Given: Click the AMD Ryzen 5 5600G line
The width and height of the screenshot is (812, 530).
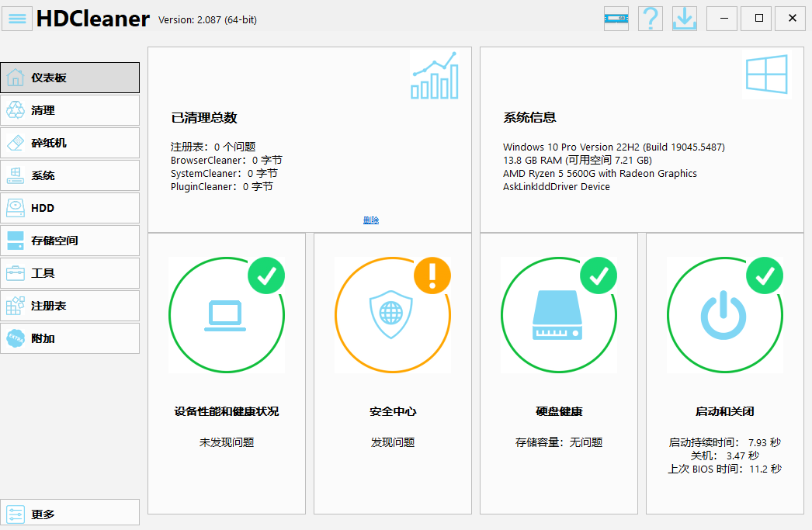Looking at the screenshot, I should 599,173.
